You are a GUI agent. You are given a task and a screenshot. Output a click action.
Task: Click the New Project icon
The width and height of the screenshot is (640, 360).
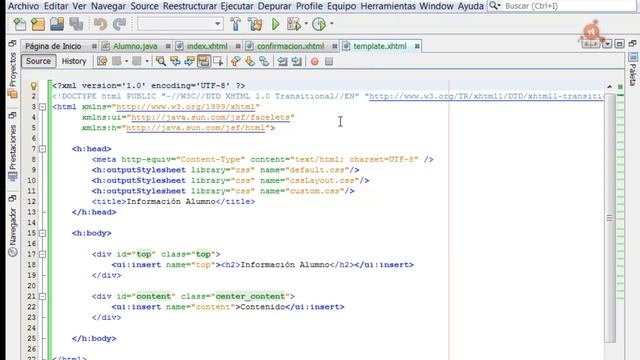pos(38,24)
